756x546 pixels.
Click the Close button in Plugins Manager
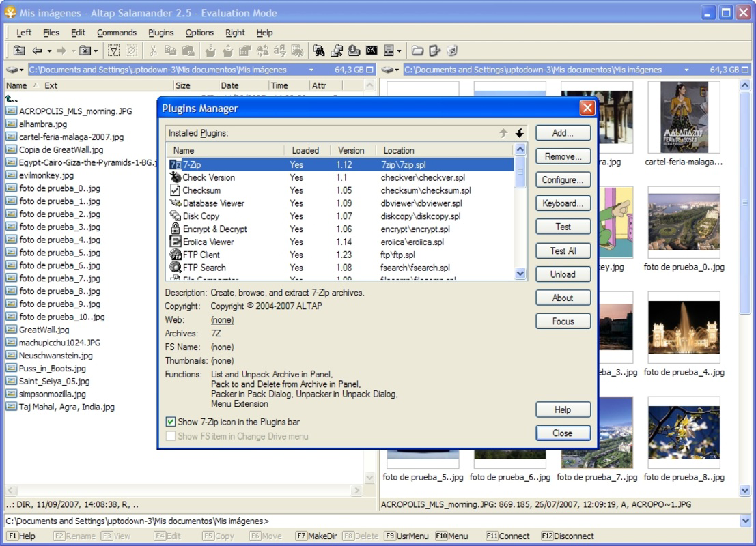pos(563,433)
